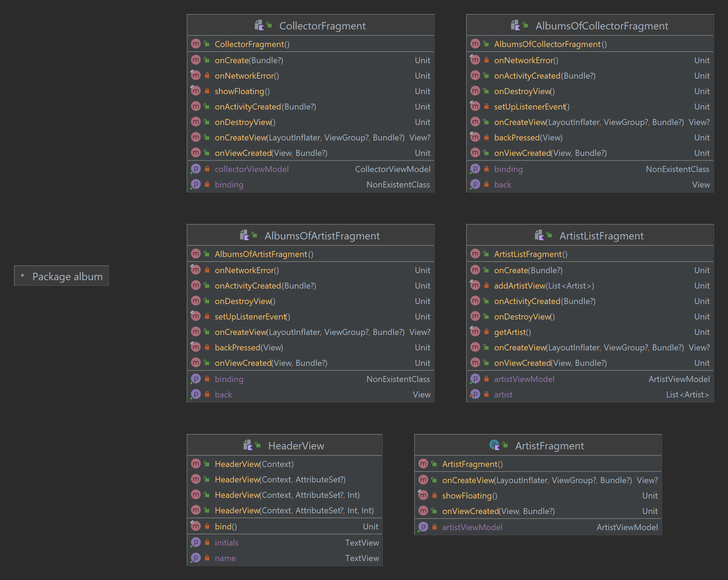
Task: Click the property icon beside back in AlbumsOfCollectorFragment
Action: pos(475,184)
